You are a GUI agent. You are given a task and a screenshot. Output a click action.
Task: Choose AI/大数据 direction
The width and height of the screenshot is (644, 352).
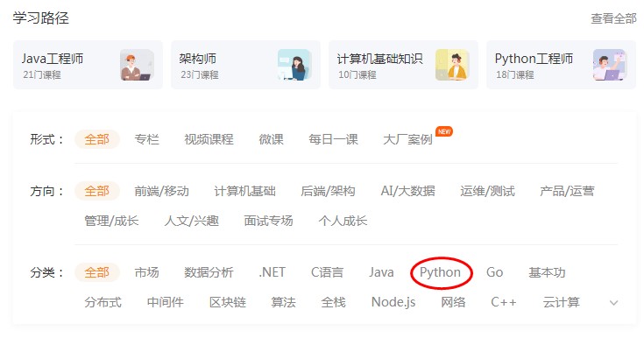click(x=407, y=191)
